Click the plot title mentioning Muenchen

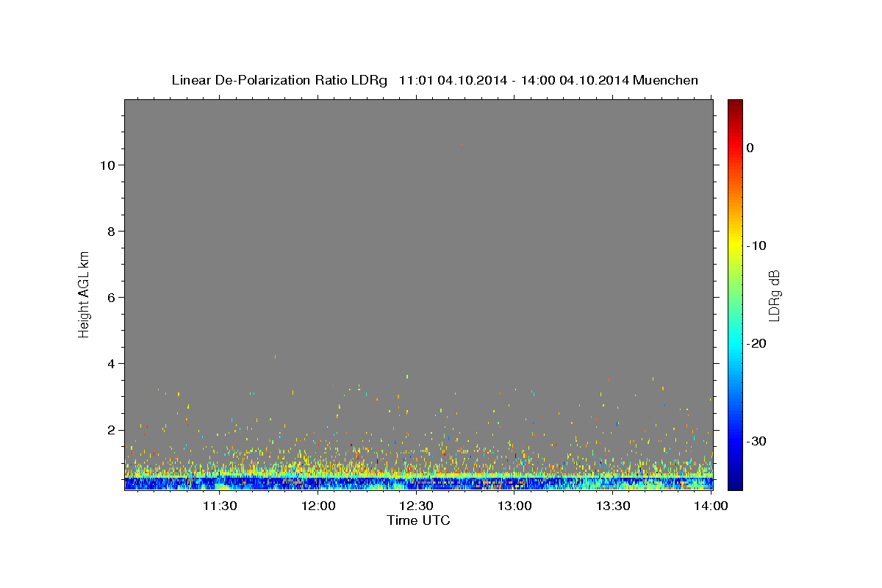(x=434, y=80)
